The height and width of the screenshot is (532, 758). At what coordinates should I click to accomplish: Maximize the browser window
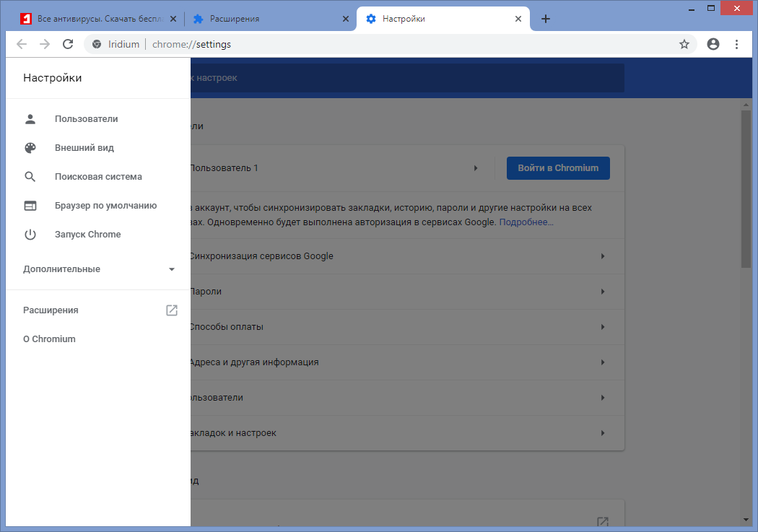click(710, 8)
